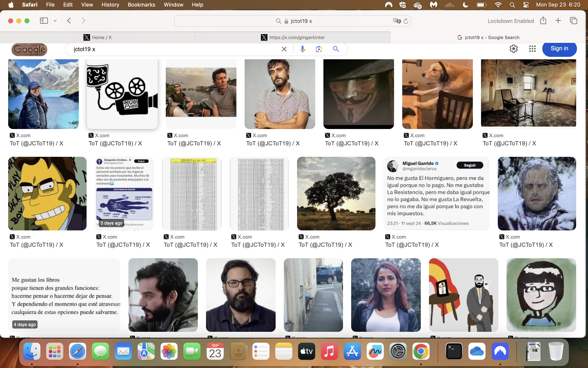Submit search with magnifier icon
Image resolution: width=588 pixels, height=368 pixels.
pos(336,49)
